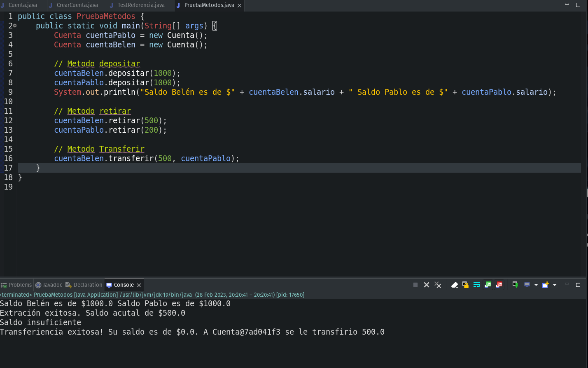
Task: Click line number 9 in the gutter
Action: (10, 92)
